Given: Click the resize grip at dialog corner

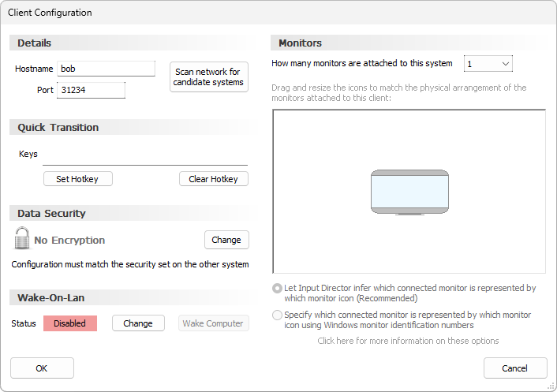Looking at the screenshot, I should click(x=551, y=386).
